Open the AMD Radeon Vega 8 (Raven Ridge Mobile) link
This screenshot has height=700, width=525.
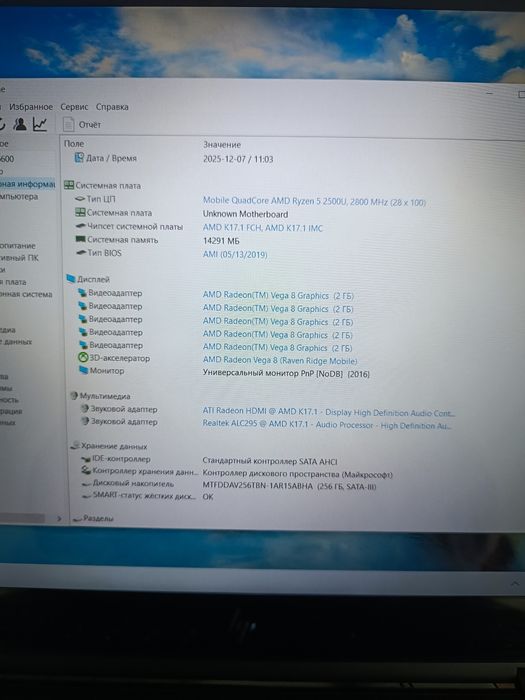280,360
